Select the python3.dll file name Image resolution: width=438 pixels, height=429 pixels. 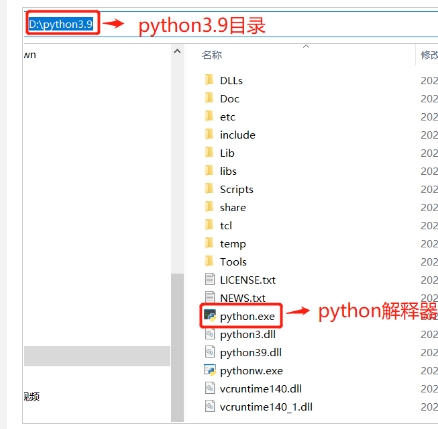click(x=248, y=334)
